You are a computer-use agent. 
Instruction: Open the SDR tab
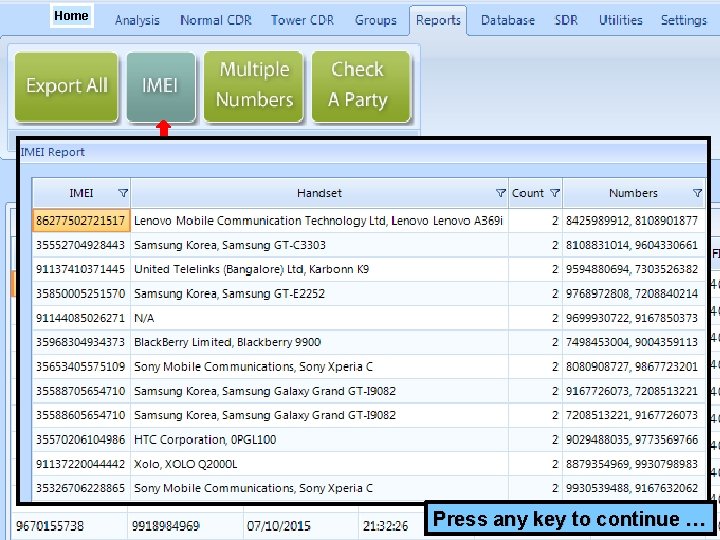[566, 21]
